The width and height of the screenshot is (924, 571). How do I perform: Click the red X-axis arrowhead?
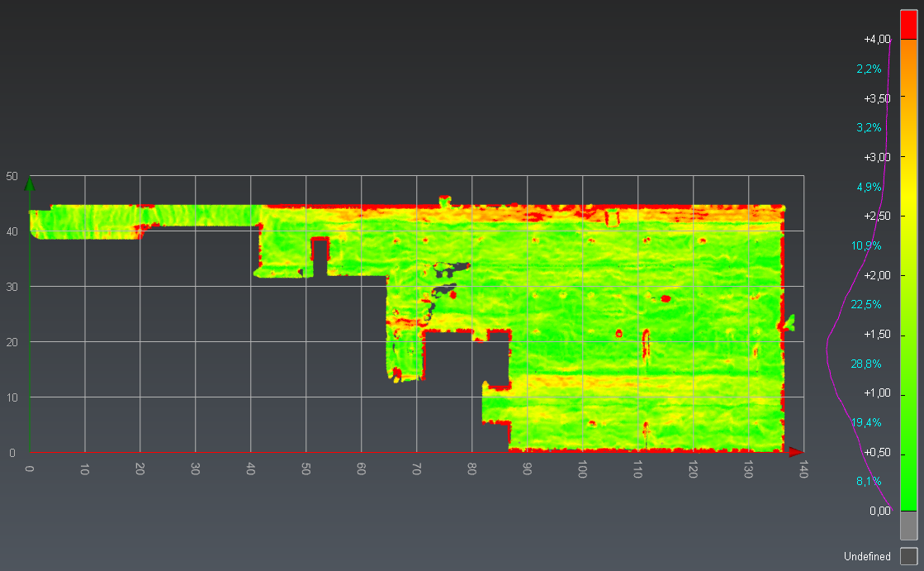point(794,452)
